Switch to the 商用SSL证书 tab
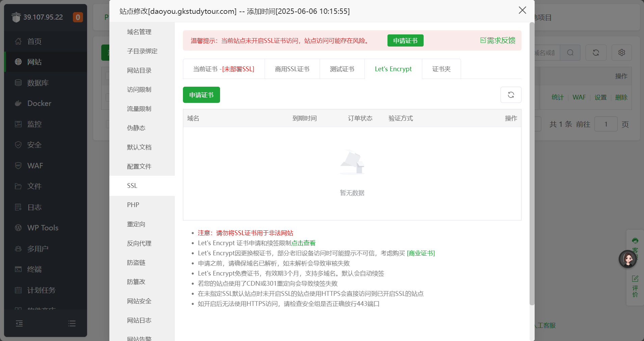 coord(292,69)
